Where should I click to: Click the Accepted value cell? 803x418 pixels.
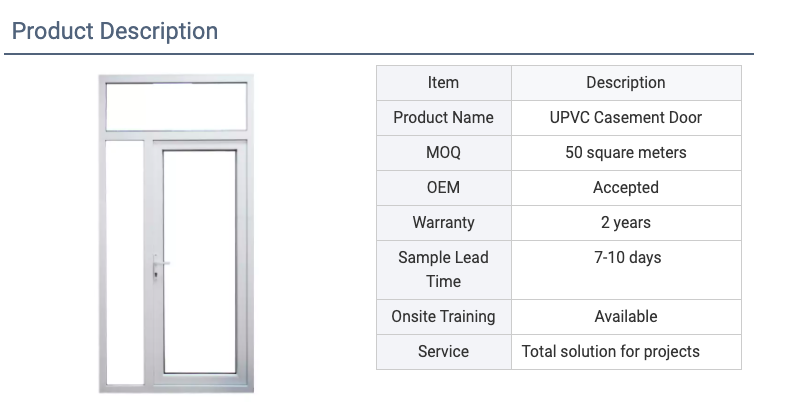point(626,187)
